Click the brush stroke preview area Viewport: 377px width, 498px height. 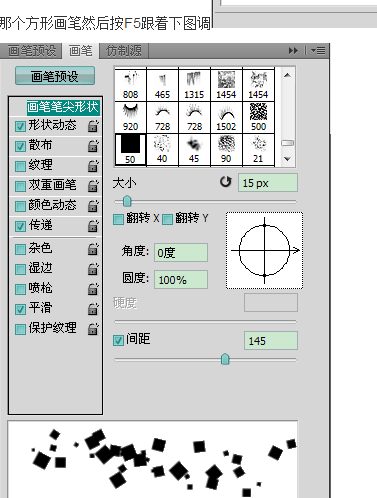(x=153, y=459)
